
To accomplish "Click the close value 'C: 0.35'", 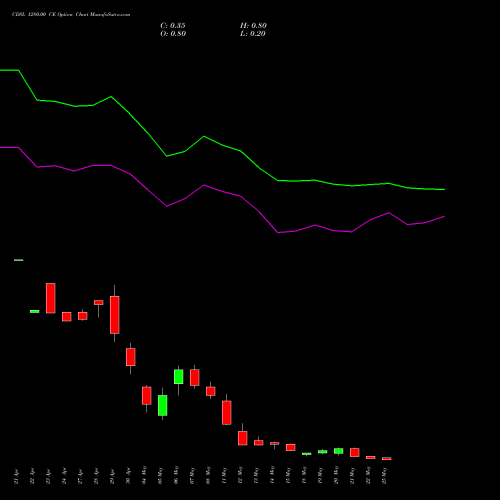I will point(173,26).
